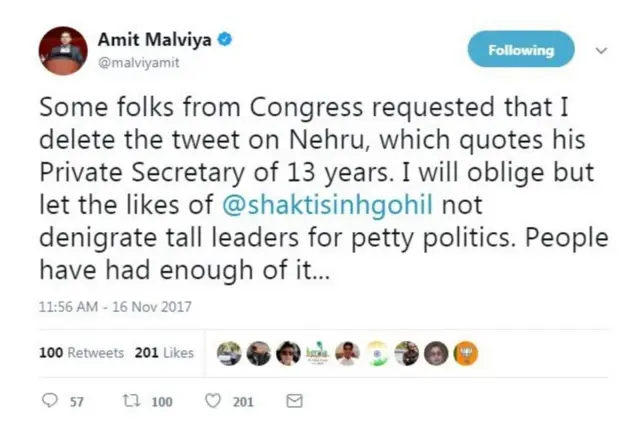Viewport: 640px width, 436px height.
Task: View the 100 Retweets list
Action: (x=81, y=353)
